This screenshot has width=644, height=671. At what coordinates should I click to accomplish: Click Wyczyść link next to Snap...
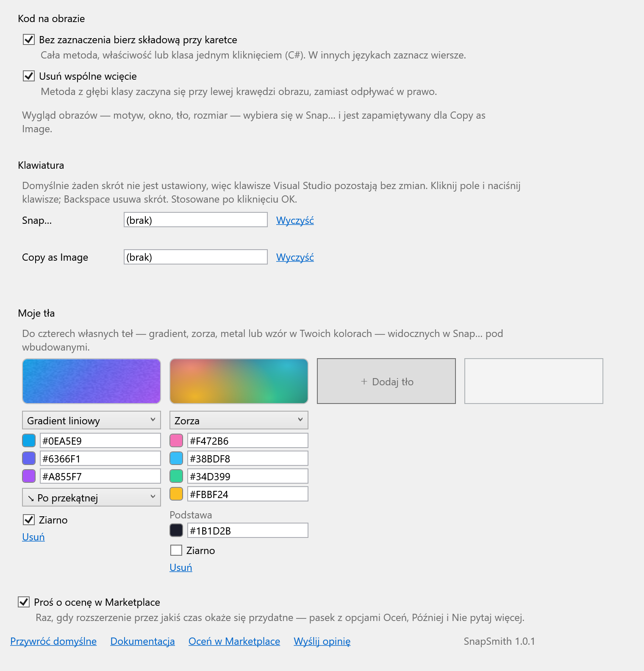(295, 220)
